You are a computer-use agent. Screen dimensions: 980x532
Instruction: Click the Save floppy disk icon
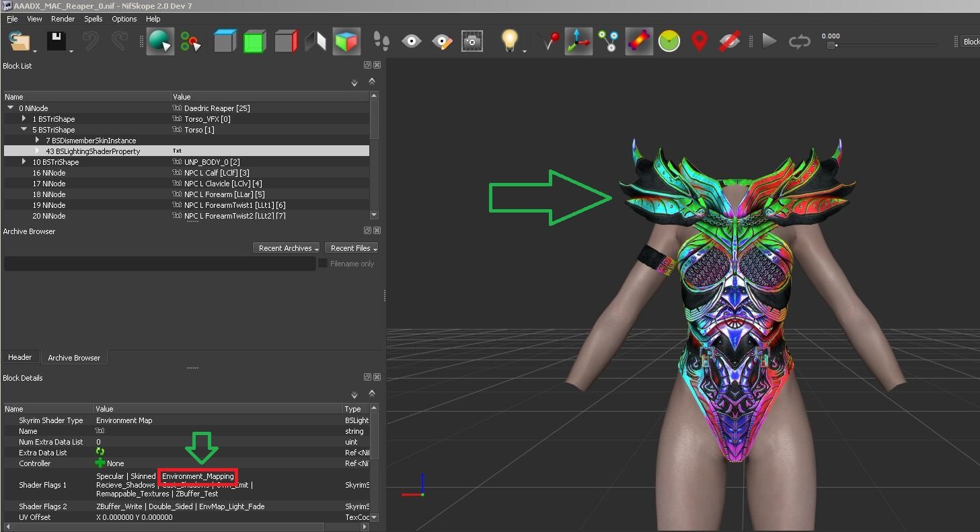pyautogui.click(x=56, y=42)
